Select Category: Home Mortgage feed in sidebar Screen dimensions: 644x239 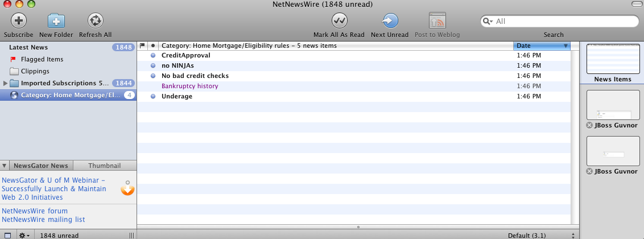[x=68, y=95]
